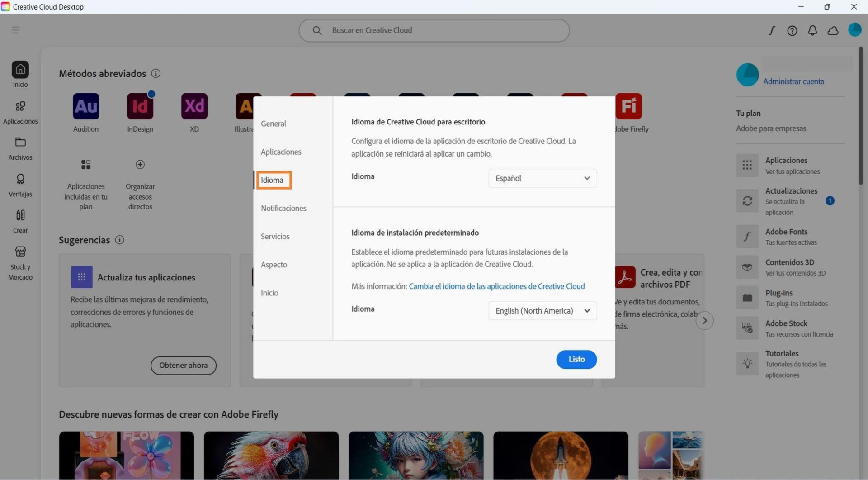Open the Adobe Fonts icon in header
This screenshot has height=480, width=868.
pos(772,30)
